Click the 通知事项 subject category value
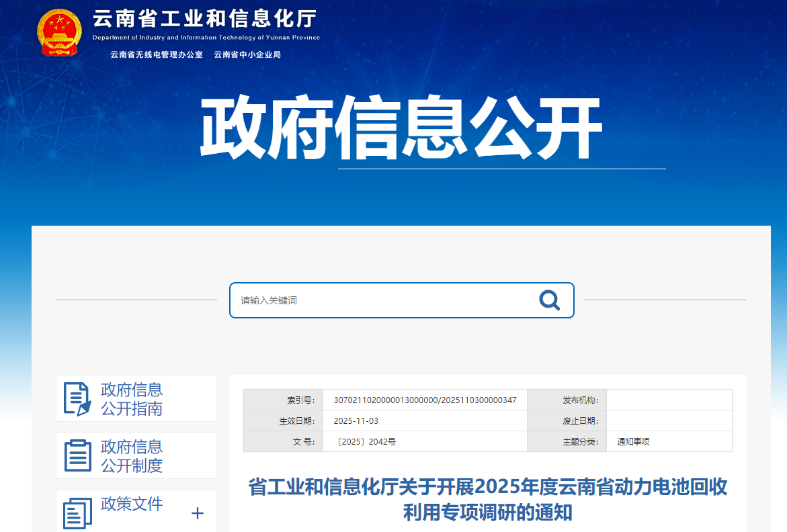This screenshot has height=532, width=787. (633, 442)
